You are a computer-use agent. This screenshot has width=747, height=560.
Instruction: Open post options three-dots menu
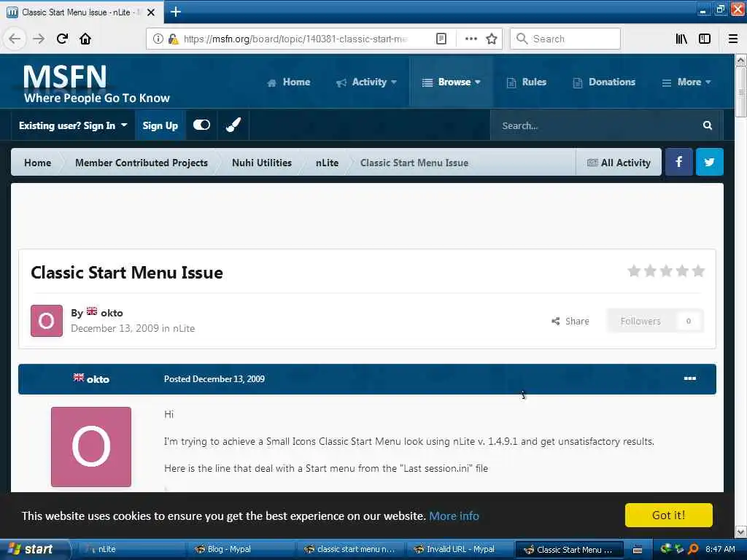click(x=689, y=379)
